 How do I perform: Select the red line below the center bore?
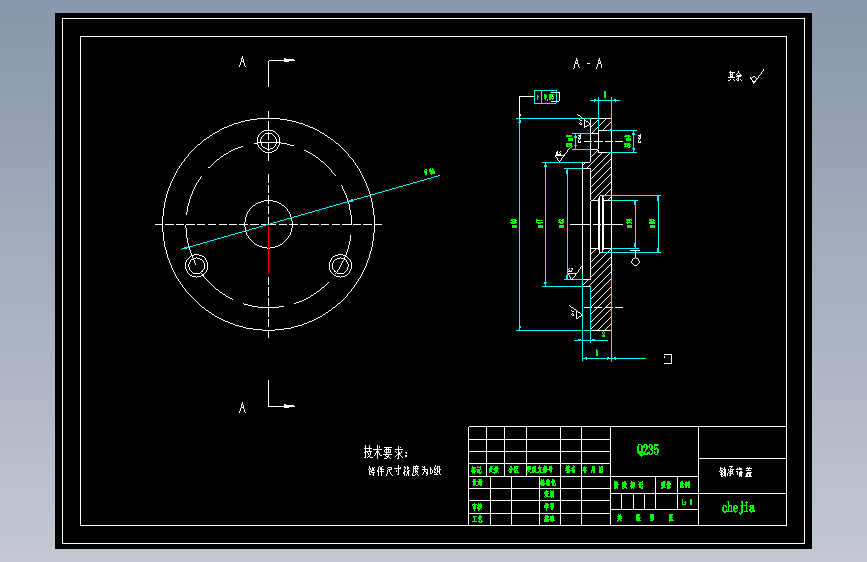click(269, 249)
